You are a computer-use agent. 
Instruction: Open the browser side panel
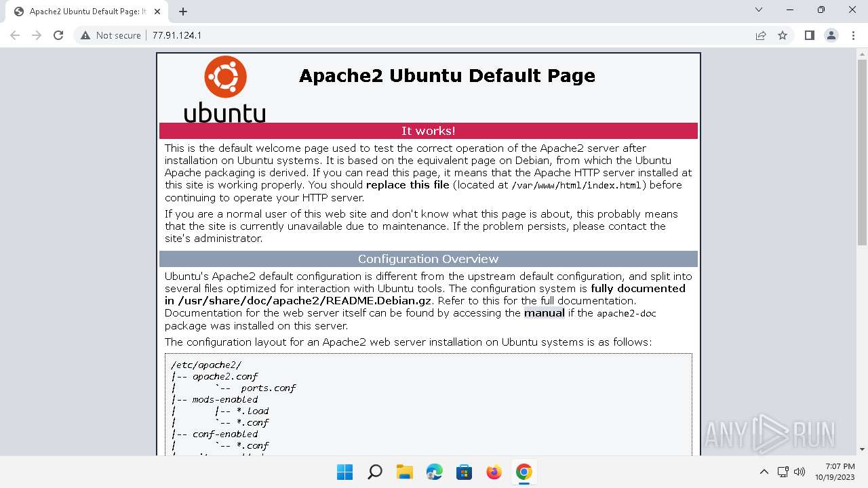click(x=809, y=35)
